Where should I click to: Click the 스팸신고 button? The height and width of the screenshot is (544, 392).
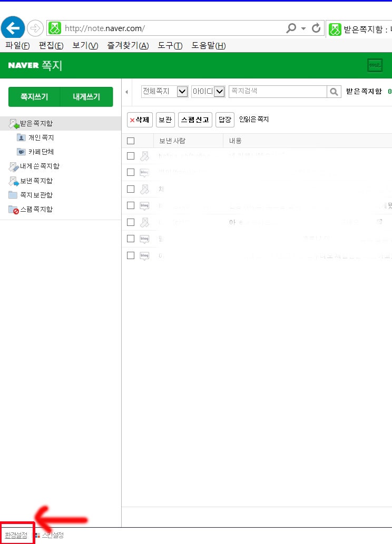(195, 120)
